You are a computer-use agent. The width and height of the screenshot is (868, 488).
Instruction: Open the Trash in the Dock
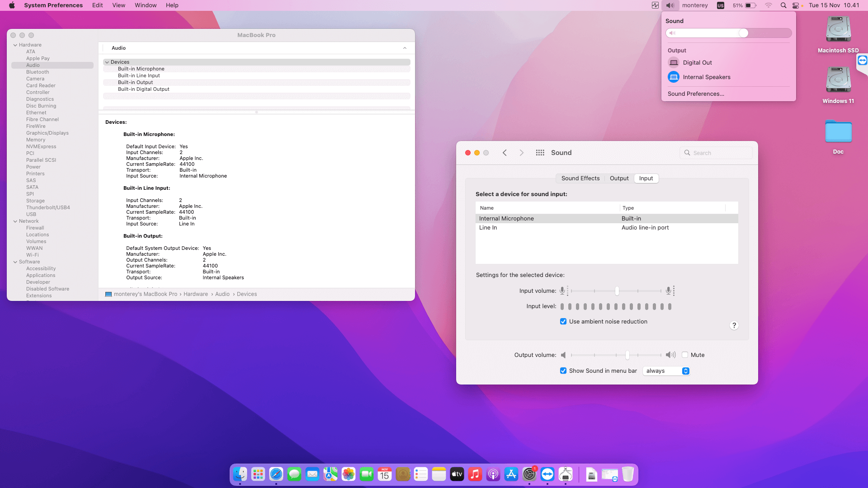click(628, 474)
